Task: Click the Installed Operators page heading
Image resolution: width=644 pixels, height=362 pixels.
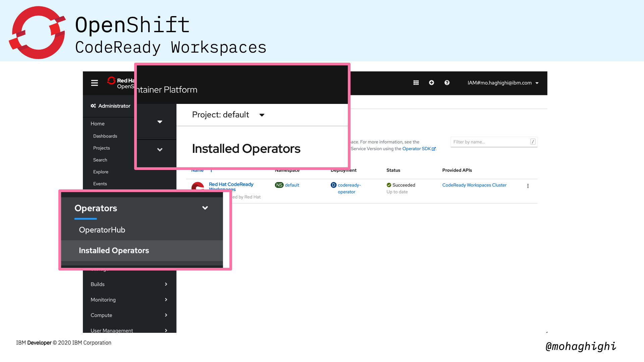Action: (246, 149)
